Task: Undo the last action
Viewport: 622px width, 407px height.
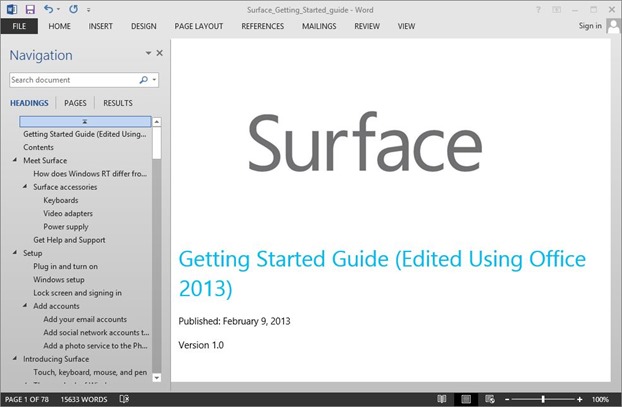Action: click(x=48, y=9)
